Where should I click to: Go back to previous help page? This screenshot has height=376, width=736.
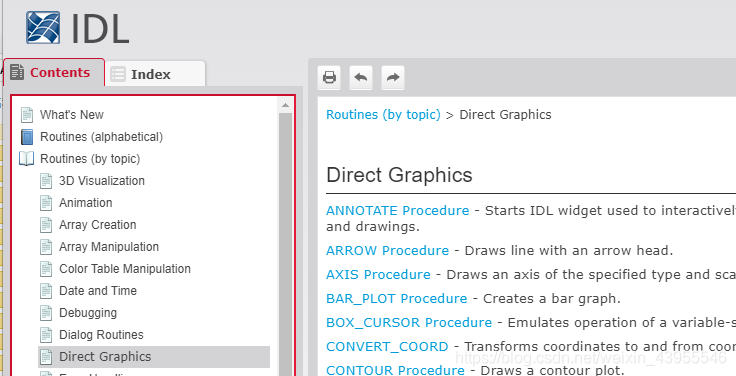click(361, 77)
